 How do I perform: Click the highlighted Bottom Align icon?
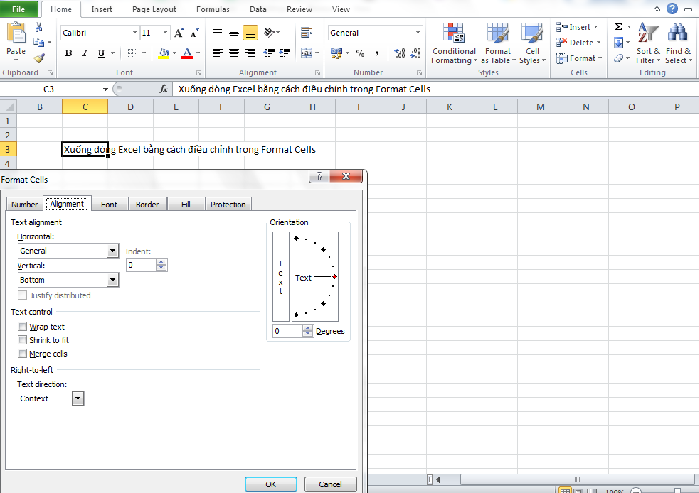pos(251,33)
